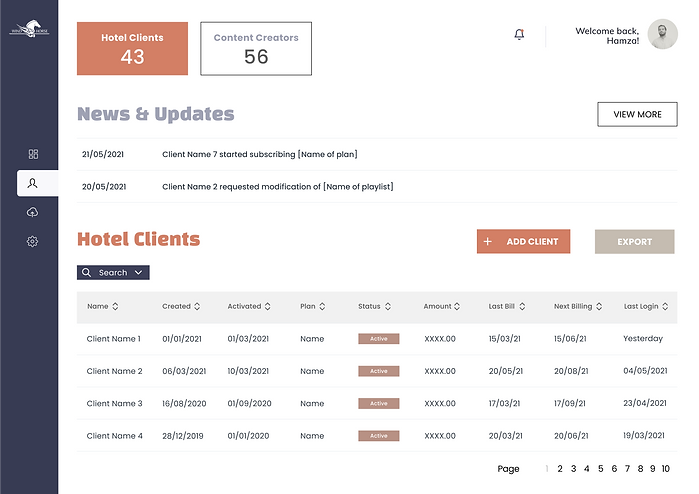Click Active status badge for Client Name 1
The height and width of the screenshot is (494, 699).
(378, 339)
